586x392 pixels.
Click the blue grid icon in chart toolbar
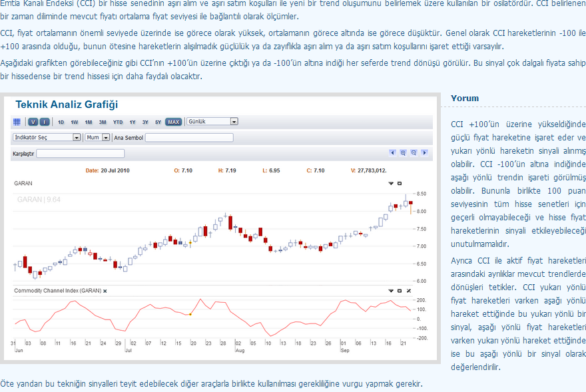(17, 122)
